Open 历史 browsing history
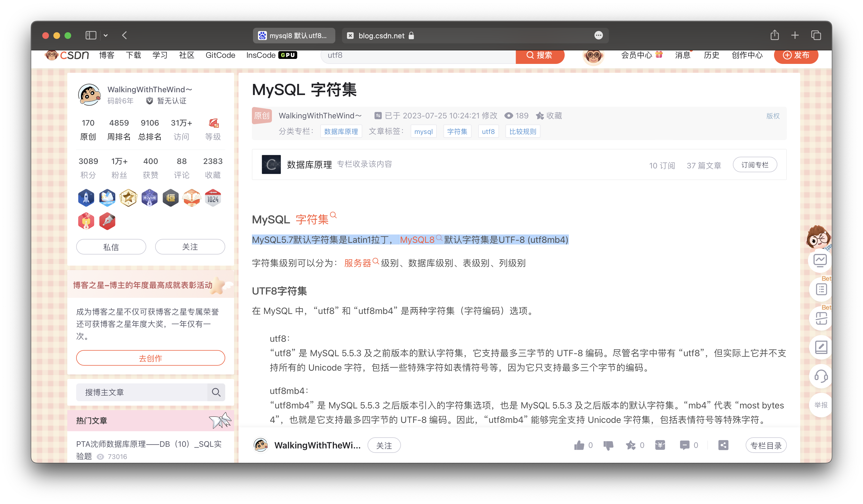863x504 pixels. tap(711, 55)
